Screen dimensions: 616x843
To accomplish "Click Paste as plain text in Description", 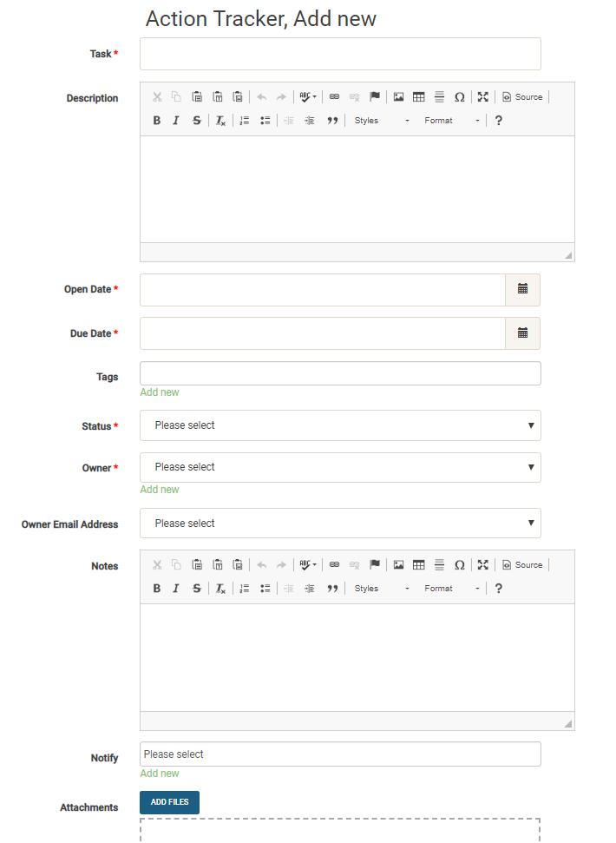I will pyautogui.click(x=218, y=96).
